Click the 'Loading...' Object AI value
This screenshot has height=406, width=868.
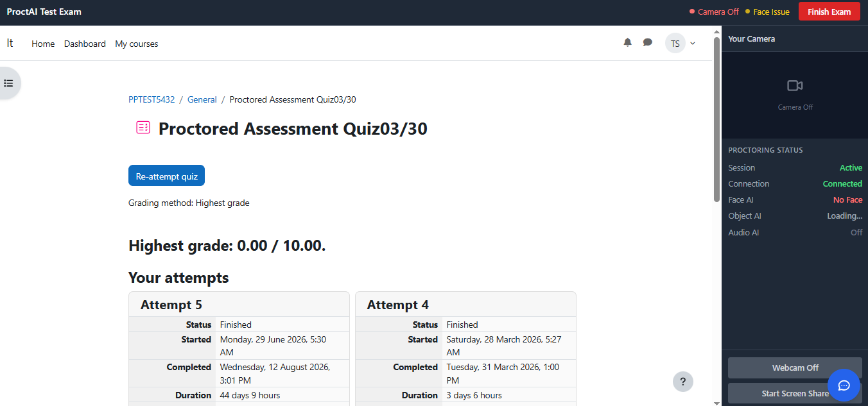pyautogui.click(x=844, y=216)
